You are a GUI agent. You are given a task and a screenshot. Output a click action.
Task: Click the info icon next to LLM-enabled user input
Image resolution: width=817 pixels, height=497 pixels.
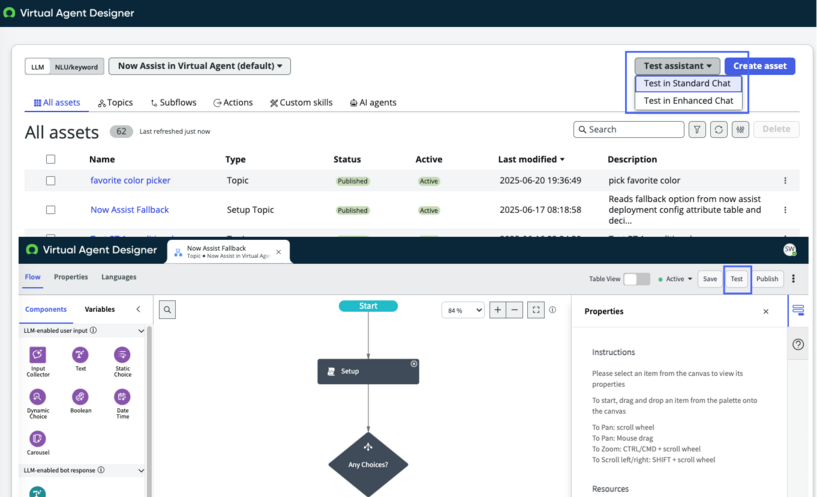pos(93,330)
